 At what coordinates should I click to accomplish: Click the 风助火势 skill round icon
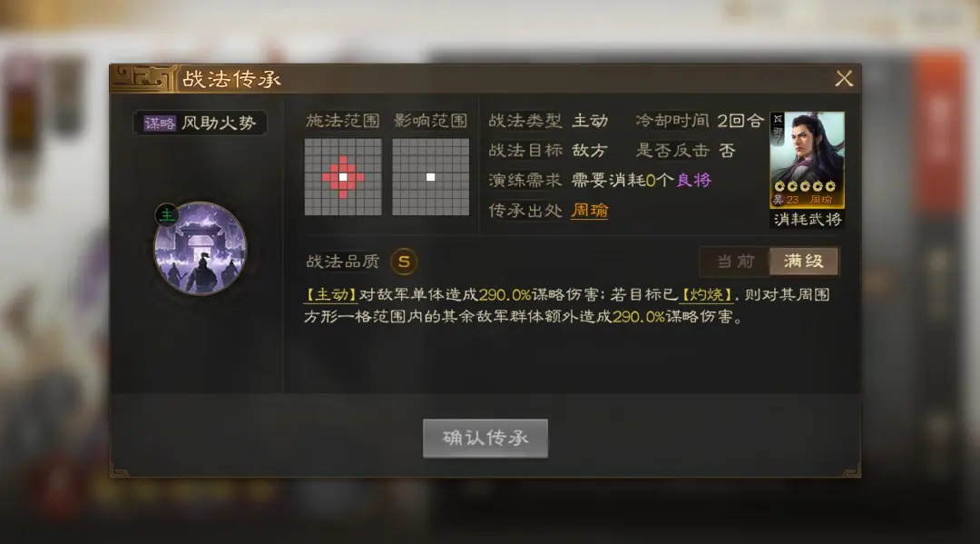coord(200,248)
